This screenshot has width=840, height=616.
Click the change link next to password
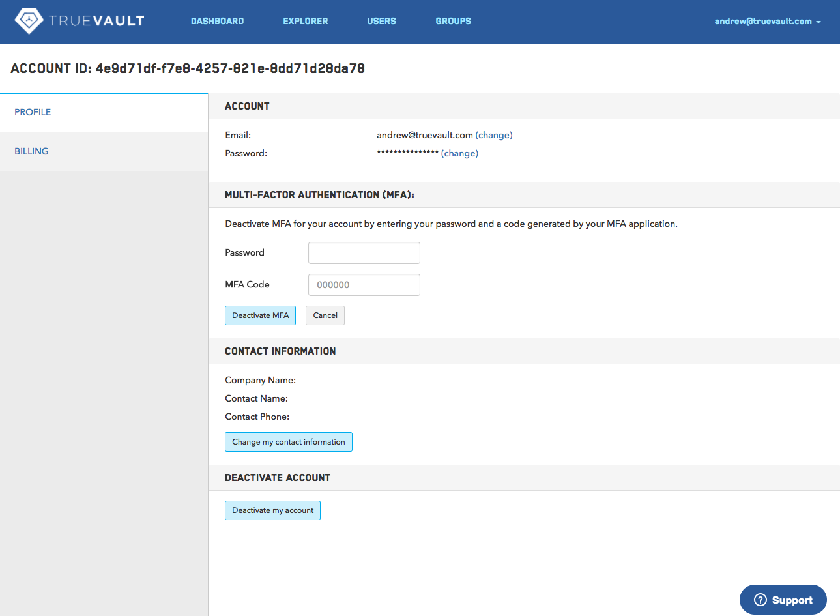459,153
